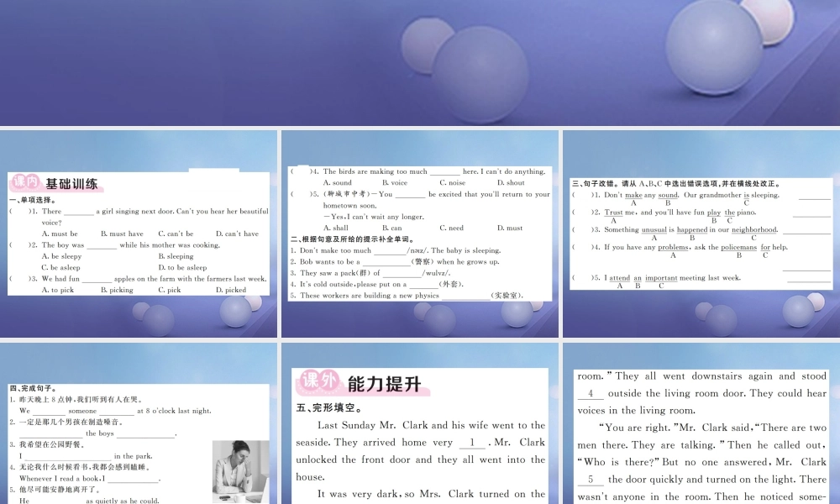Image resolution: width=840 pixels, height=504 pixels.
Task: Click the 二、根据句意 section label
Action: 353,239
